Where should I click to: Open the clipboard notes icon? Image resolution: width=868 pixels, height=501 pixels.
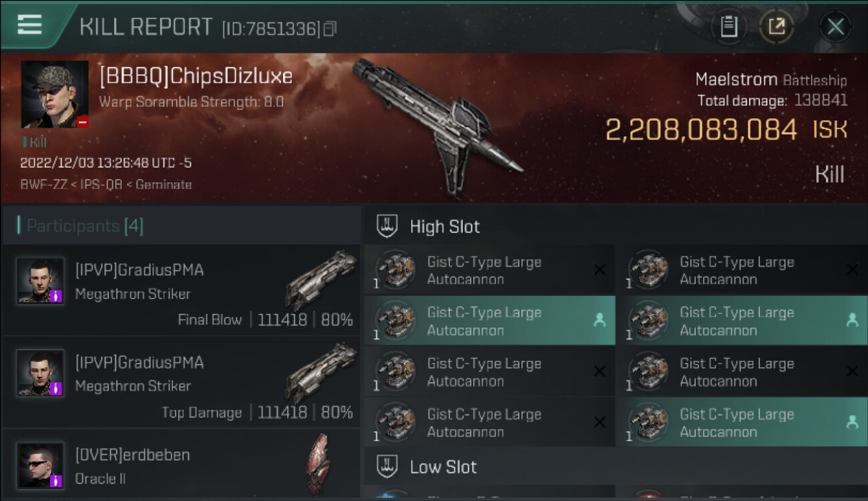point(728,27)
